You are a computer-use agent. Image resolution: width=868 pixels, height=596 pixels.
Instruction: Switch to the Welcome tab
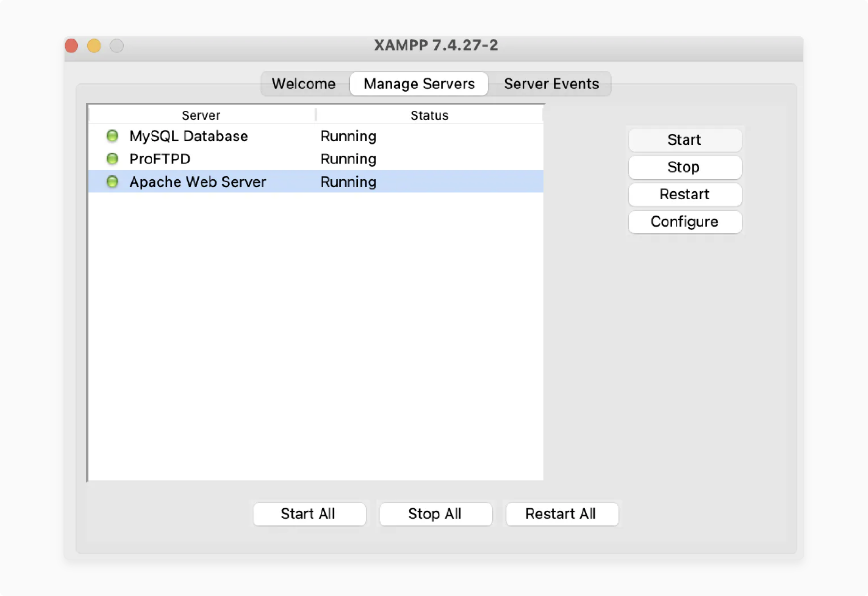click(x=303, y=84)
